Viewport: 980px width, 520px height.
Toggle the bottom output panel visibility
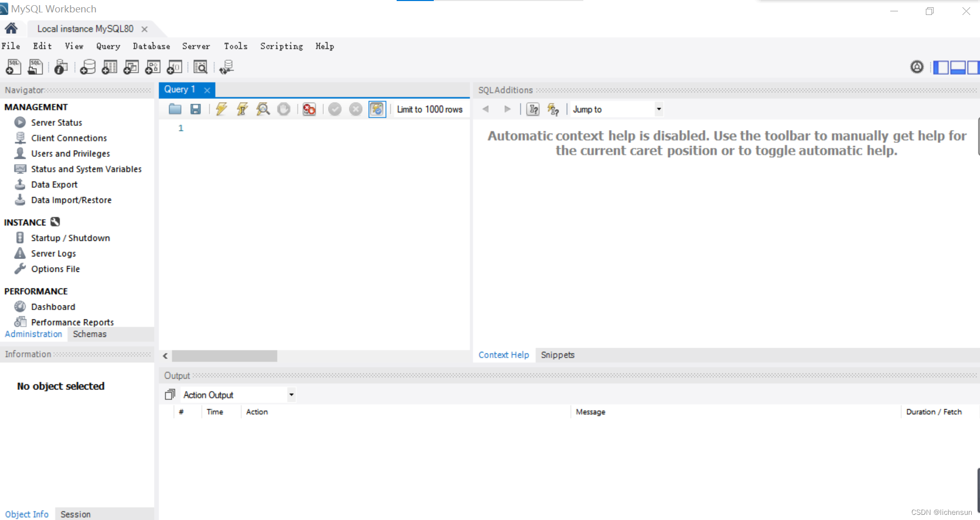(x=958, y=67)
